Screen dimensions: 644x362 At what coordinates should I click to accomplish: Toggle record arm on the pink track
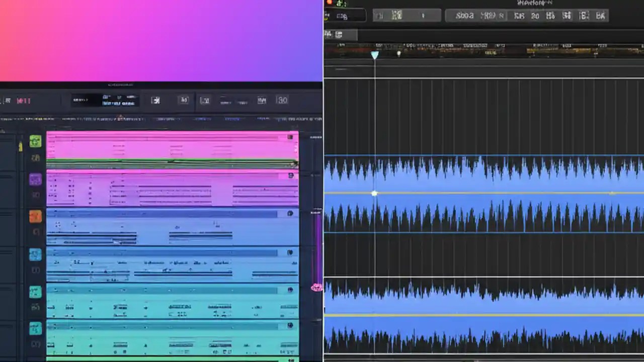click(291, 136)
